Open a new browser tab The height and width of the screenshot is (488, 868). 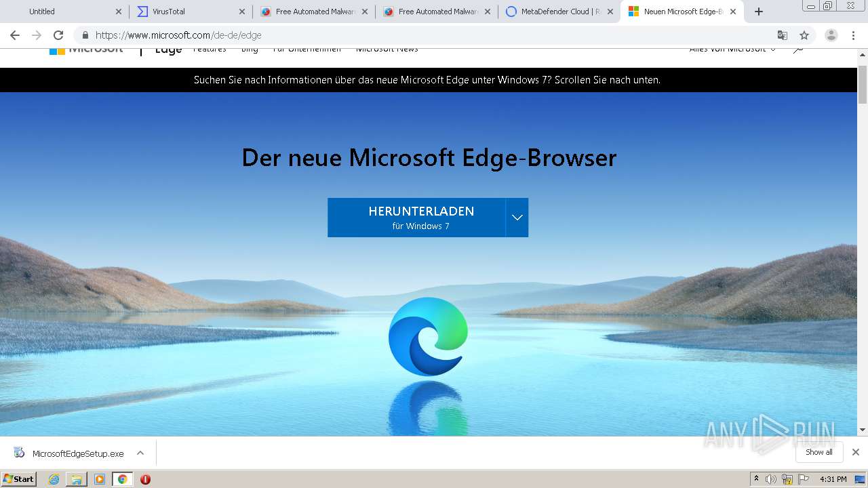(759, 12)
